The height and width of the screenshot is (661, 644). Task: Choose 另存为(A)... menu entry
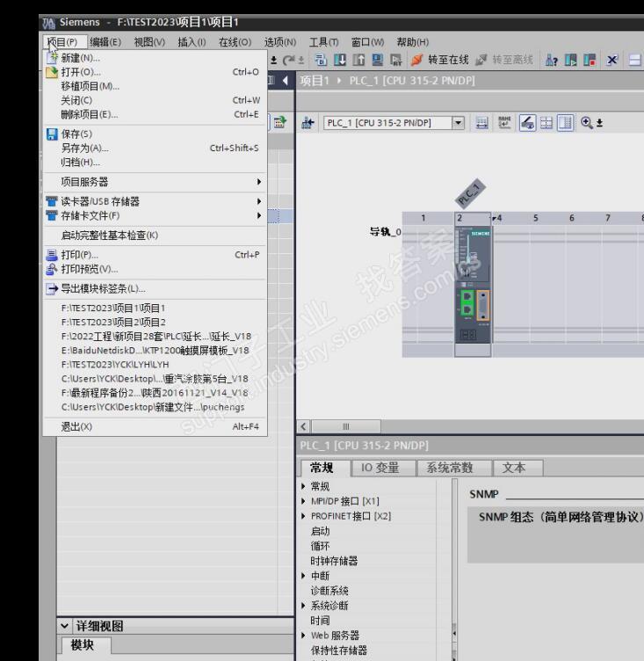coord(156,148)
